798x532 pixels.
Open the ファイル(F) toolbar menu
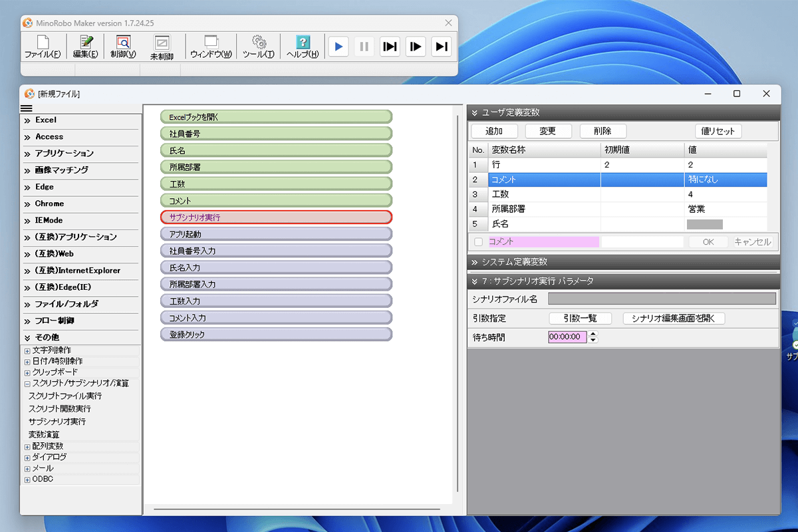[42, 47]
